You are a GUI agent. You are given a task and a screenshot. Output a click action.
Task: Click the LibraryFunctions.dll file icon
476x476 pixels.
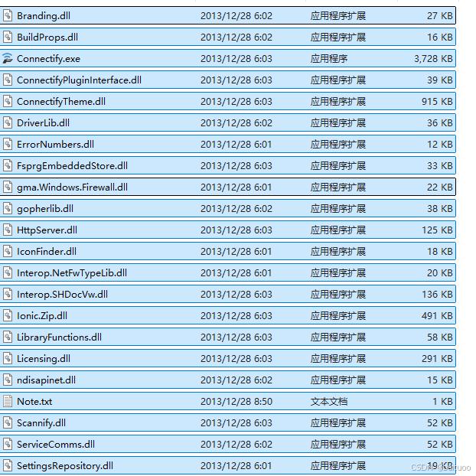[x=8, y=337]
